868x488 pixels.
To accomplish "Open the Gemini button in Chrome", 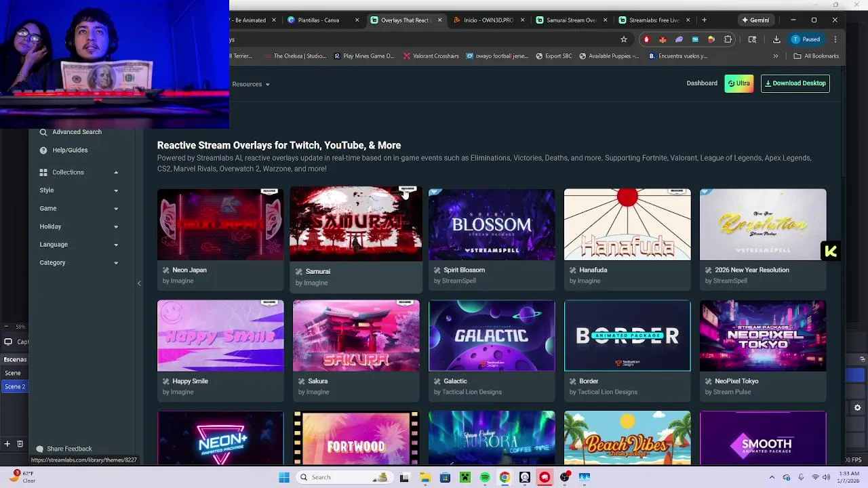I will pyautogui.click(x=755, y=20).
